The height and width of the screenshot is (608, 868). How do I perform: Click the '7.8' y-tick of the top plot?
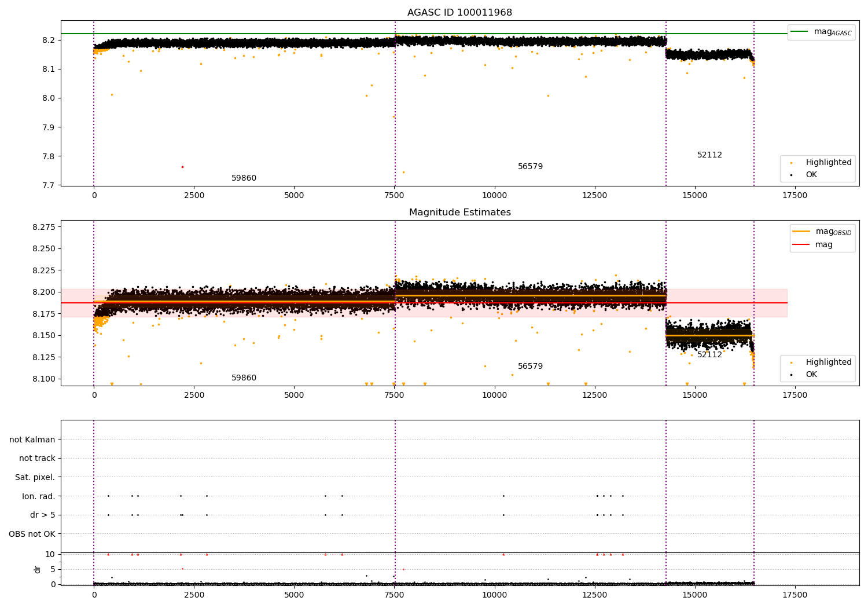pyautogui.click(x=49, y=156)
